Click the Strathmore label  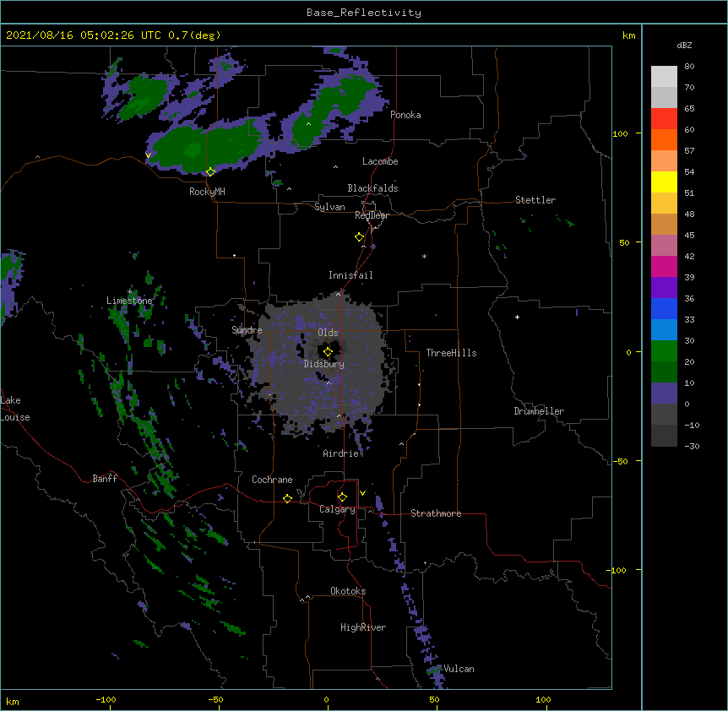436,513
